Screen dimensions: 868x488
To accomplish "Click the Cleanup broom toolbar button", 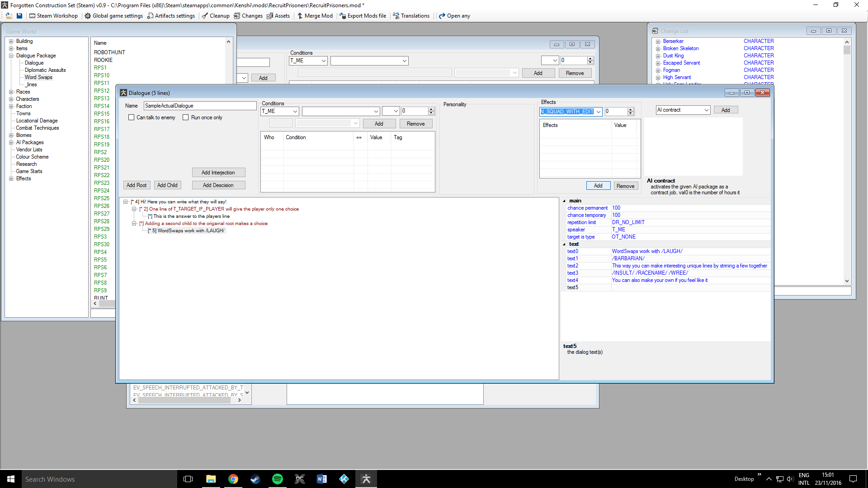I will pos(216,16).
